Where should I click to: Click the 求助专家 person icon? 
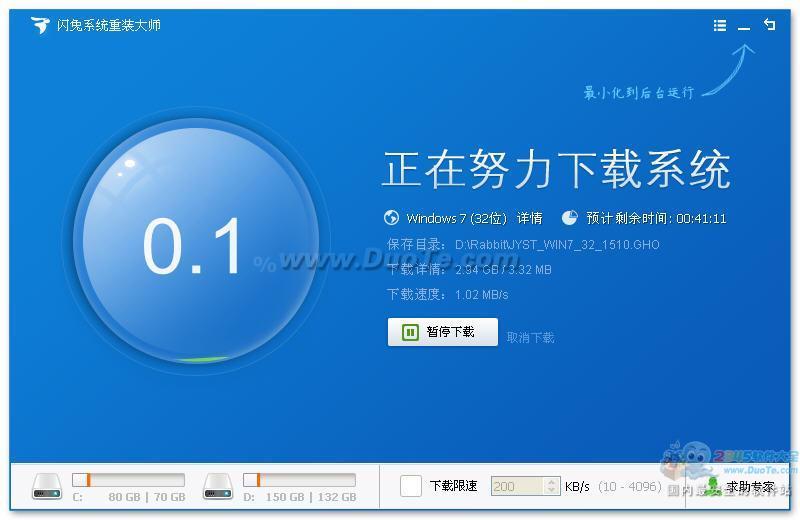pos(714,486)
